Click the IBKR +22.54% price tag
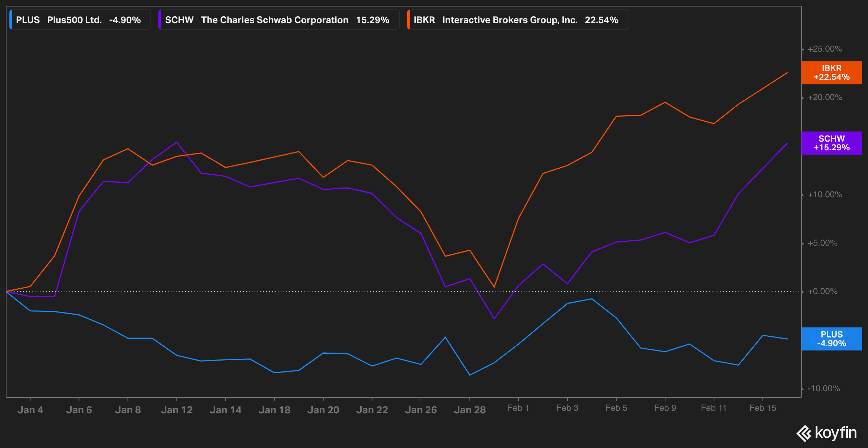This screenshot has height=448, width=868. (831, 73)
